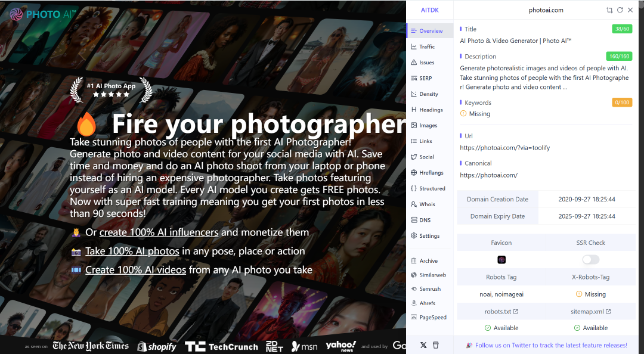Click the Archive icon

414,261
